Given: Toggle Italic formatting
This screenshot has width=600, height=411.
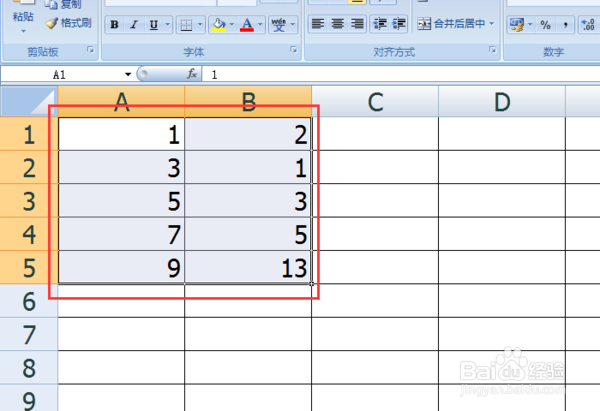Looking at the screenshot, I should point(134,25).
